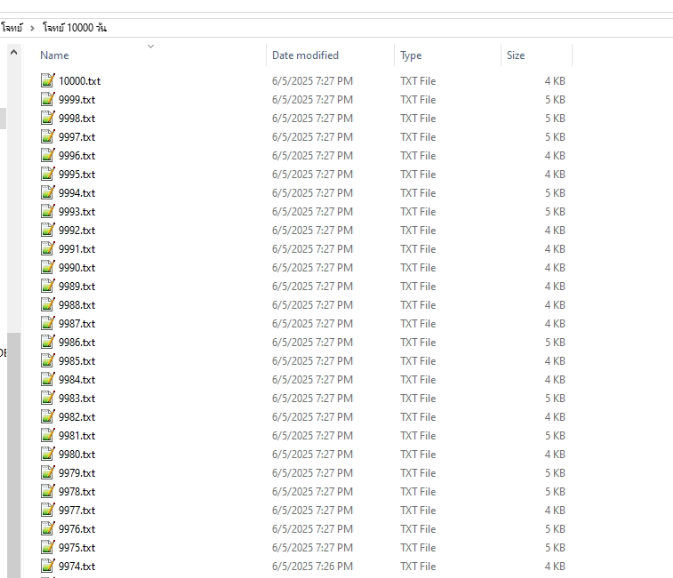Click the 9997.txt file icon

click(48, 136)
